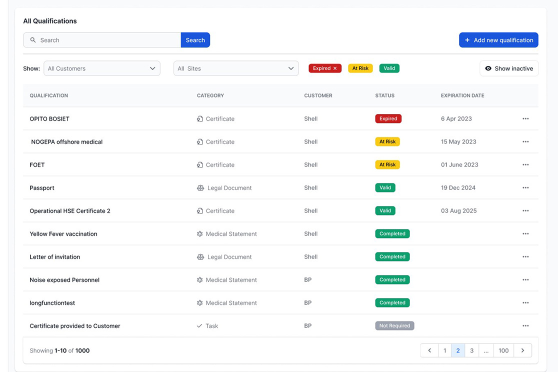Open the All Customers dropdown
The width and height of the screenshot is (558, 372).
tap(102, 68)
